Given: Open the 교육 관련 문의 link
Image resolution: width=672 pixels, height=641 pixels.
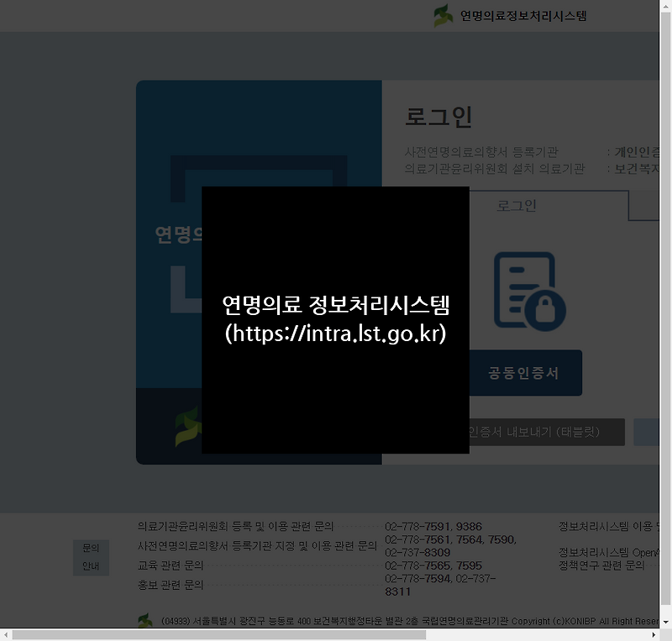Looking at the screenshot, I should 171,565.
